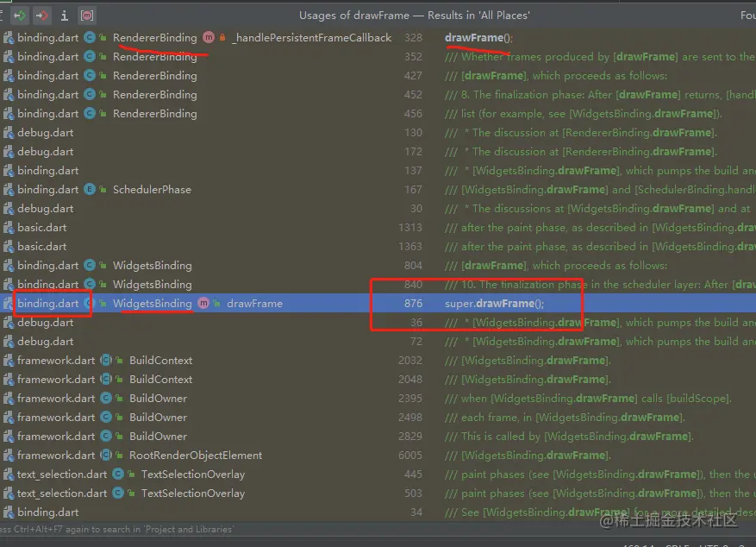The image size is (756, 547).
Task: Select basic.dart usage at line 1363
Action: pyautogui.click(x=378, y=247)
